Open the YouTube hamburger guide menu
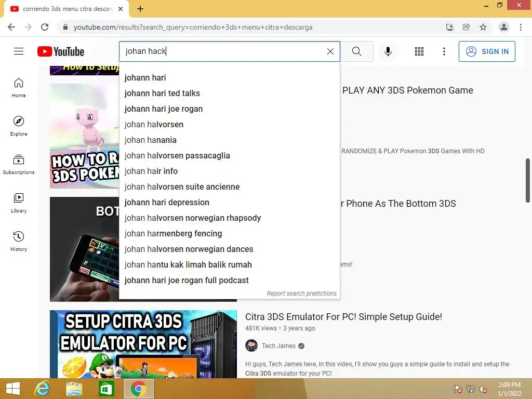This screenshot has width=532, height=399. tap(19, 51)
